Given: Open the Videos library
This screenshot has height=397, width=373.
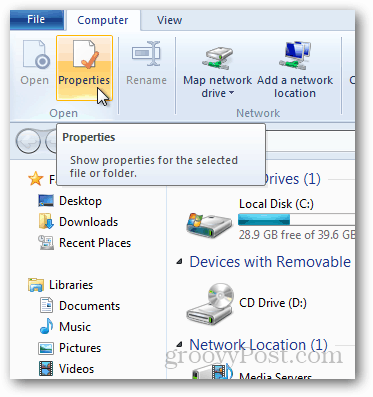Looking at the screenshot, I should (77, 369).
